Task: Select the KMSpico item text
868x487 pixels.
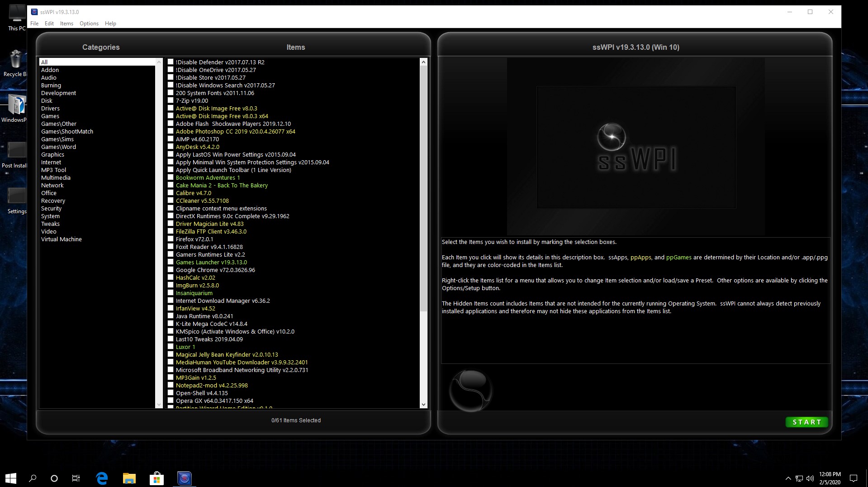Action: 235,331
